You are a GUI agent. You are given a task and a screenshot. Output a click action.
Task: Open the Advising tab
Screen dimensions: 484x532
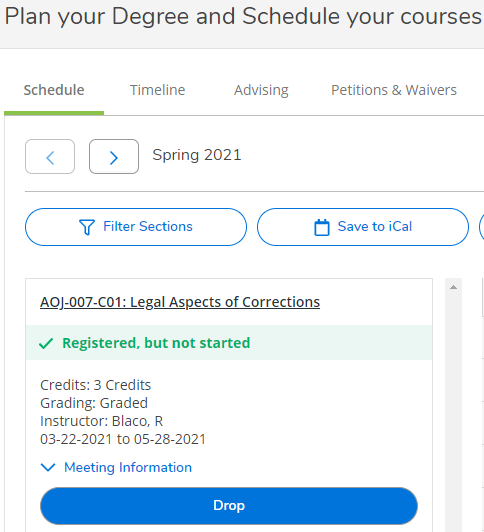(261, 90)
